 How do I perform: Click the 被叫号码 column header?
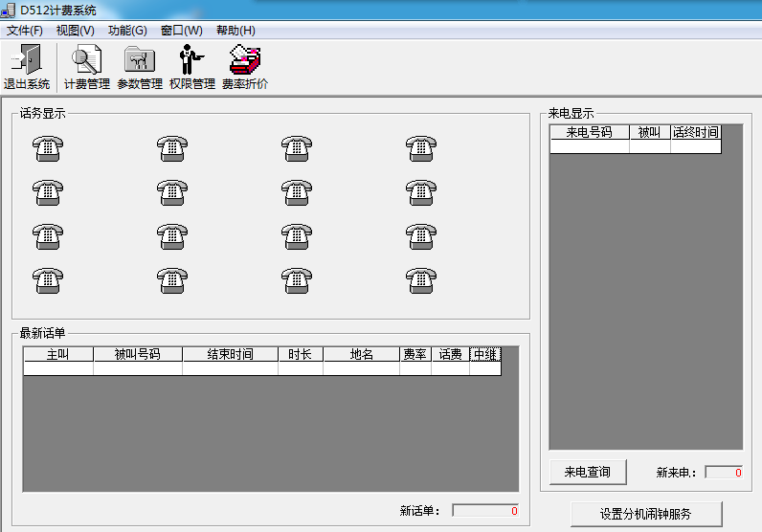[x=138, y=354]
